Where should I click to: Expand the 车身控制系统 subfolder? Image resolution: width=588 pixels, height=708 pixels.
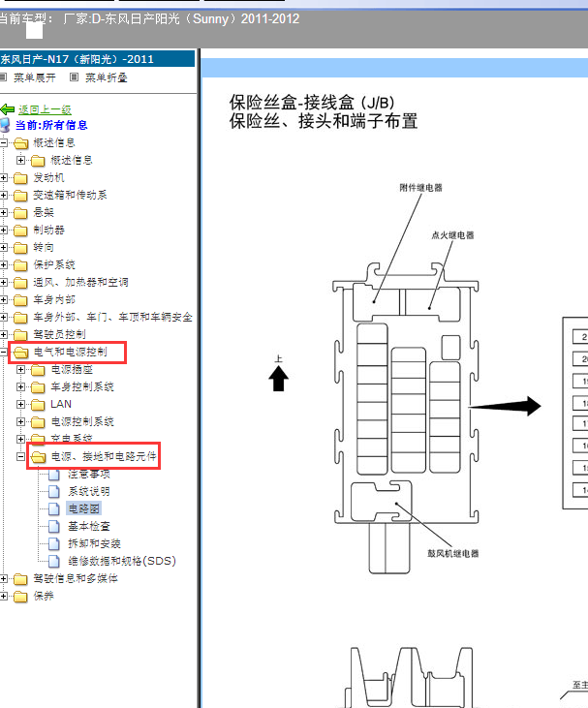(20, 386)
